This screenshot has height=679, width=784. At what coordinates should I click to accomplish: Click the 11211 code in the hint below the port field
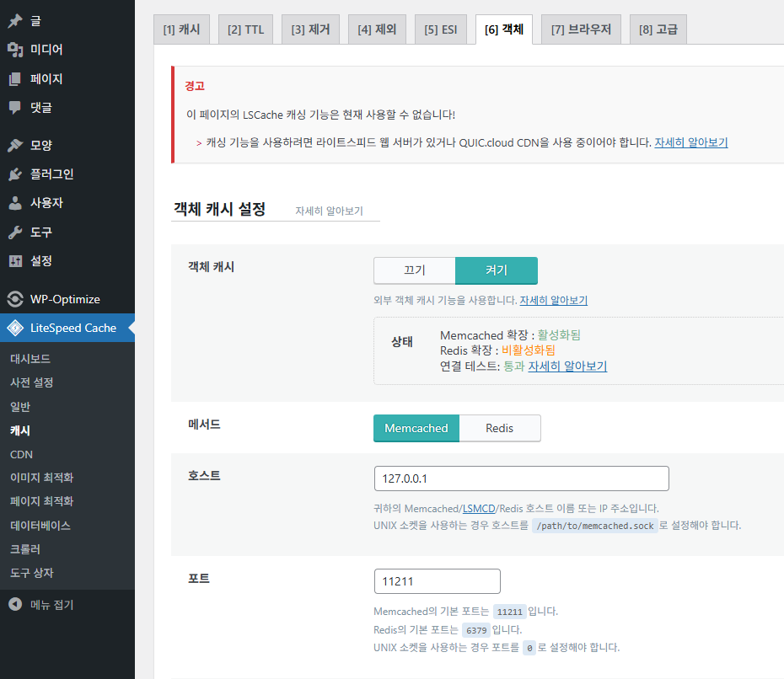coord(509,612)
